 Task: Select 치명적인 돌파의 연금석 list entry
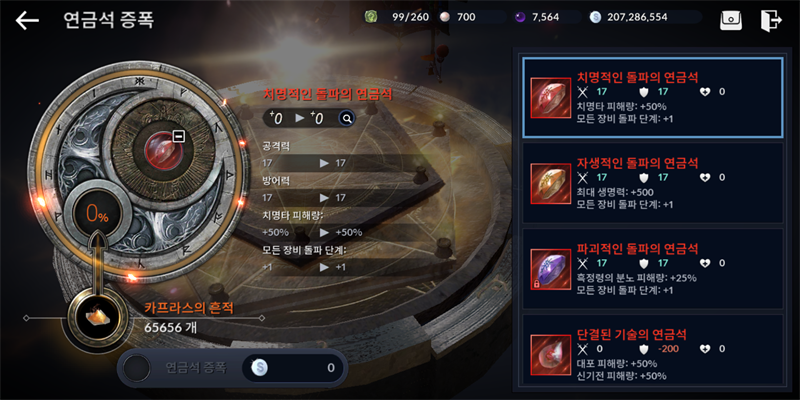click(653, 97)
